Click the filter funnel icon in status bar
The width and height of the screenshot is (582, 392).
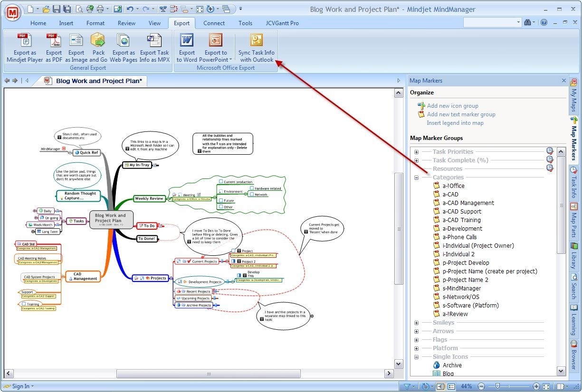pos(407,387)
